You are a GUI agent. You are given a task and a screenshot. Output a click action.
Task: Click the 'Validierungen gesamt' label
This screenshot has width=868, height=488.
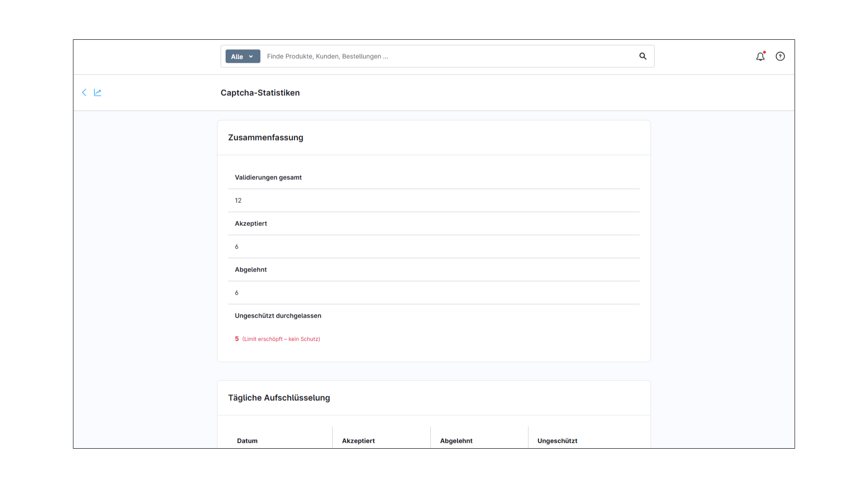[x=268, y=178]
